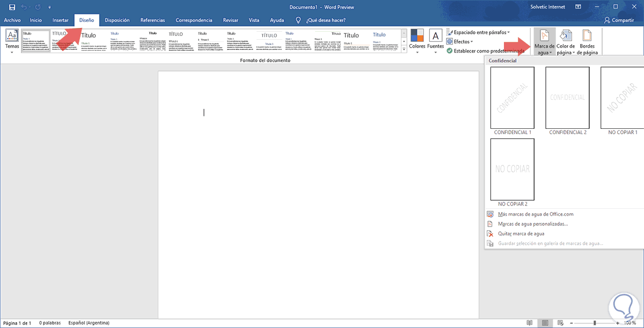Click the Redo circular arrow icon
644x328 pixels.
point(38,7)
